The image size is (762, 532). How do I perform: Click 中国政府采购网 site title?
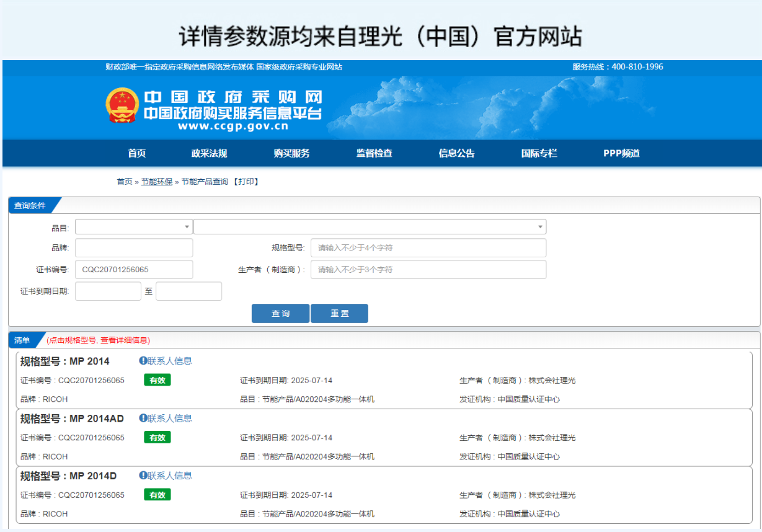point(233,97)
